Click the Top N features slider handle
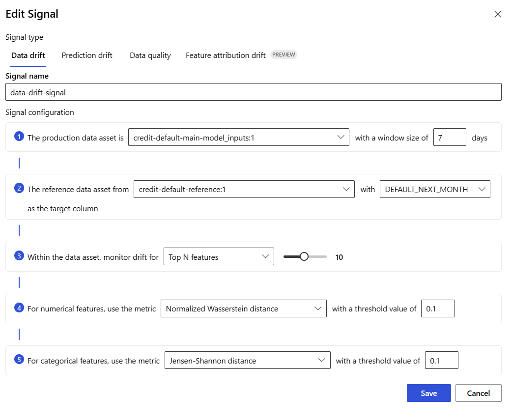Image resolution: width=511 pixels, height=420 pixels. (304, 256)
